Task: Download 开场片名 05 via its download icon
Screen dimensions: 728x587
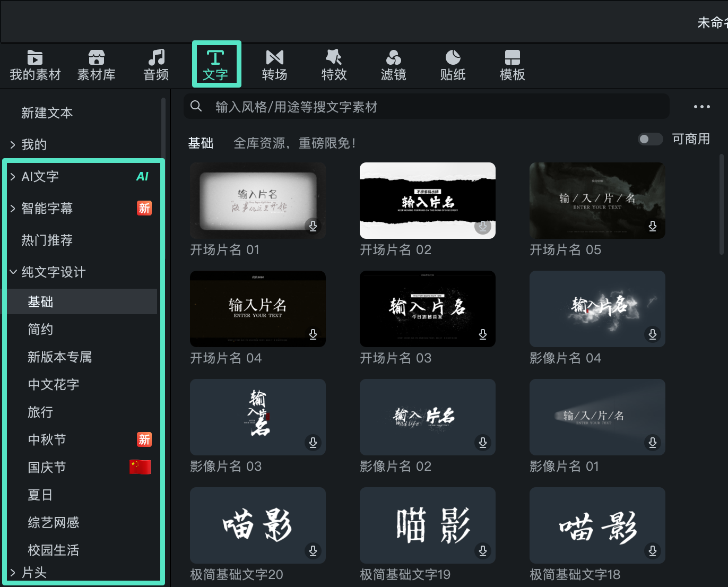Action: [653, 226]
